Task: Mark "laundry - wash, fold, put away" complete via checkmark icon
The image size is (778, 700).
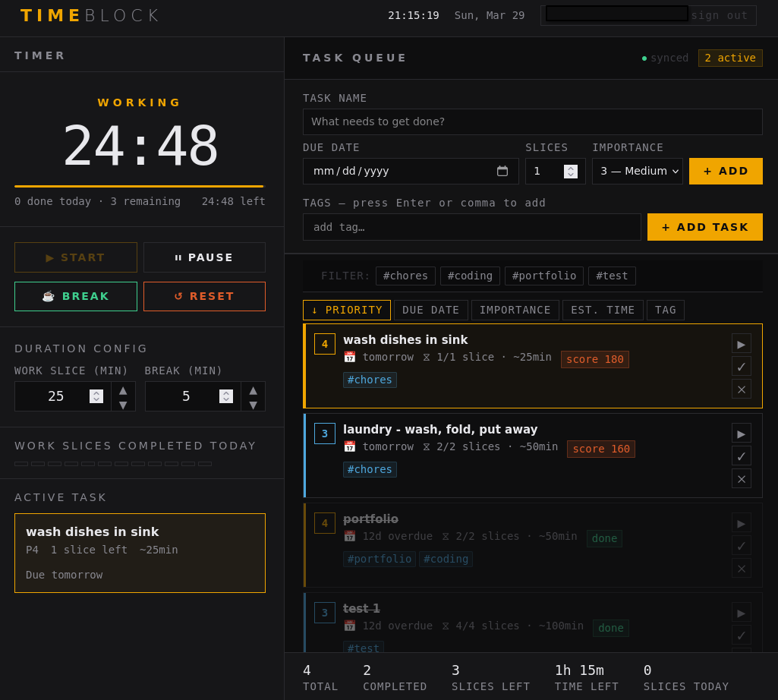Action: click(x=741, y=456)
